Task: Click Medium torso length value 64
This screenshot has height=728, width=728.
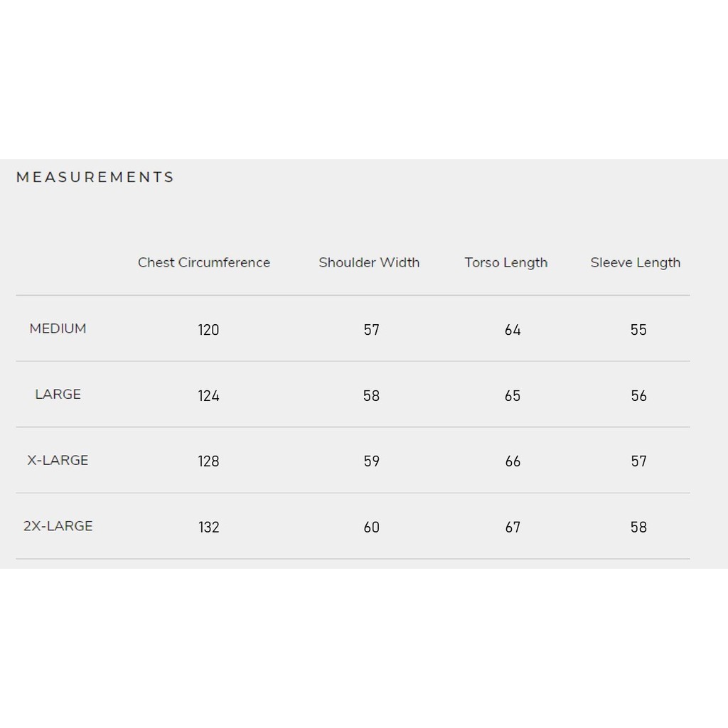Action: [x=513, y=330]
